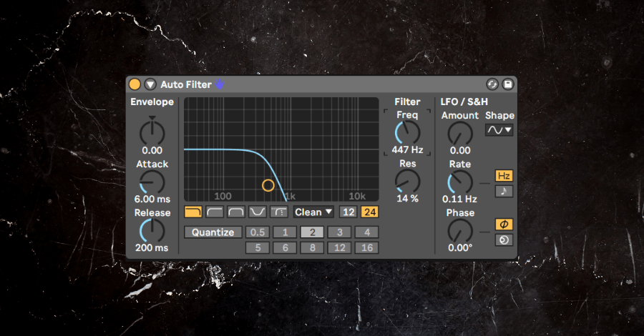Click the 14 % resonance value
644x336 pixels.
[407, 199]
